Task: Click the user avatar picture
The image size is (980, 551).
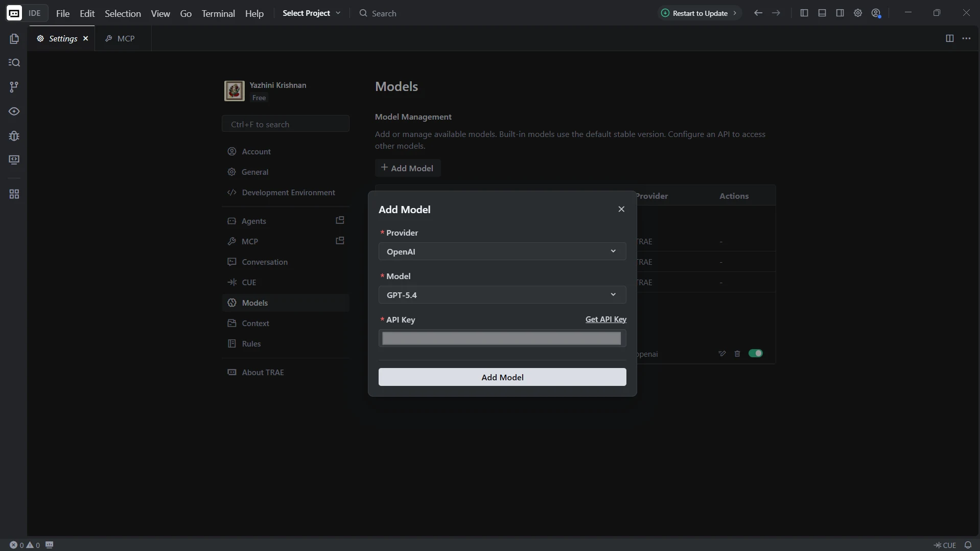Action: click(235, 91)
